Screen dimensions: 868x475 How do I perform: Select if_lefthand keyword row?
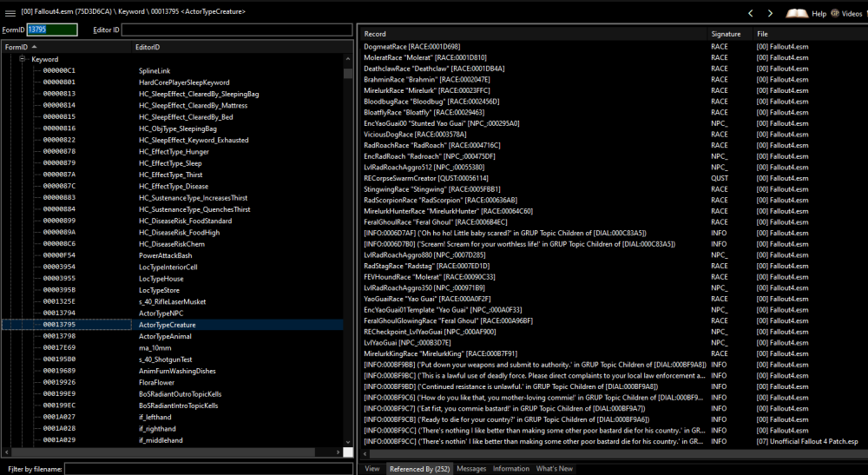(x=173, y=417)
